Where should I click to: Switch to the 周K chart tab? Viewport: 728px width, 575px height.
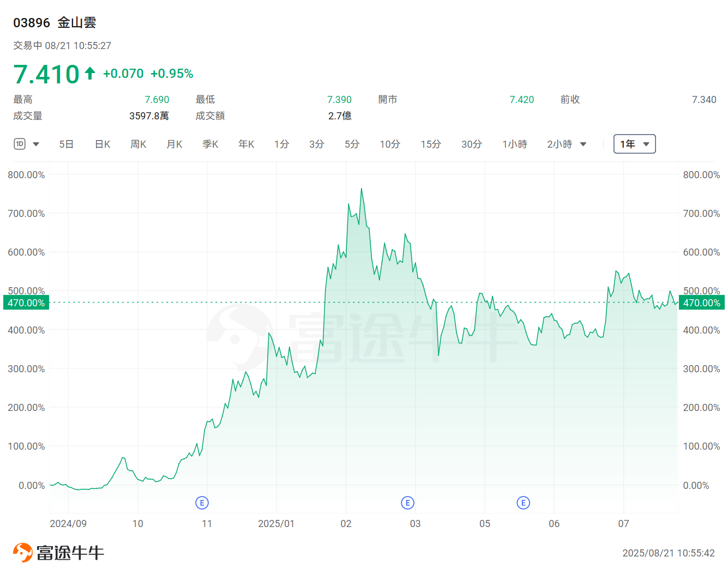[138, 144]
